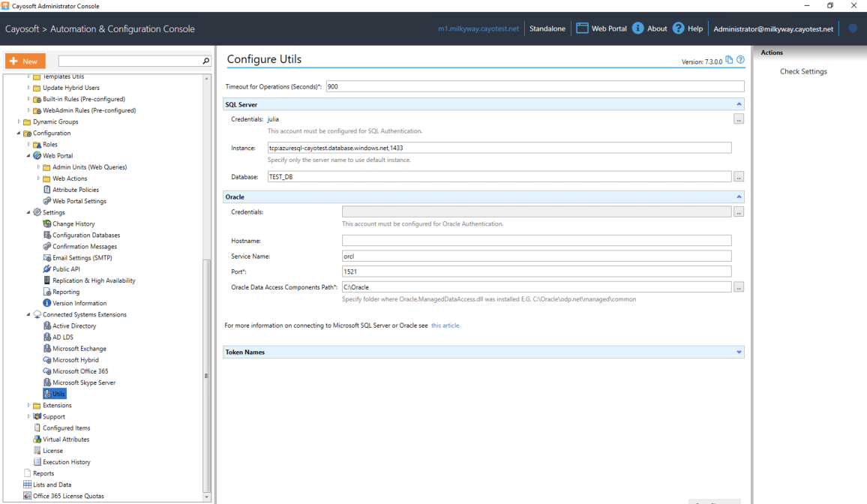Select the Virtual Attributes icon
Viewport: 867px width, 504px height.
37,439
